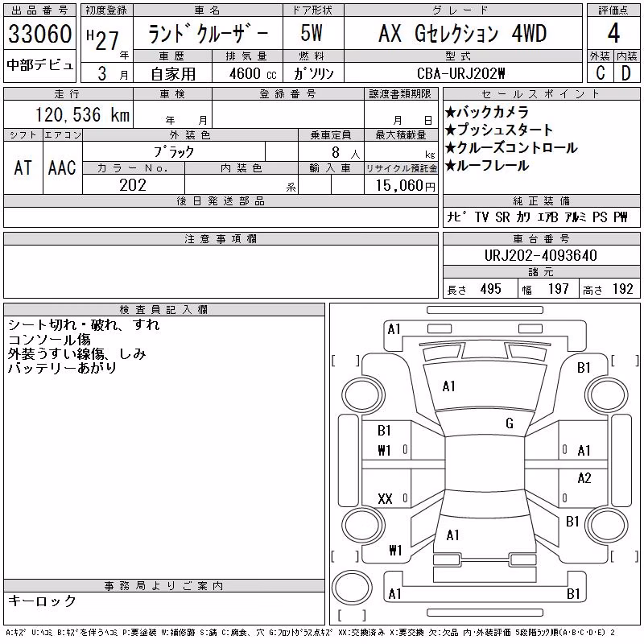Viewport: 644px width, 644px height.
Task: Select chassis number URJ202-4093640
Action: pyautogui.click(x=540, y=255)
